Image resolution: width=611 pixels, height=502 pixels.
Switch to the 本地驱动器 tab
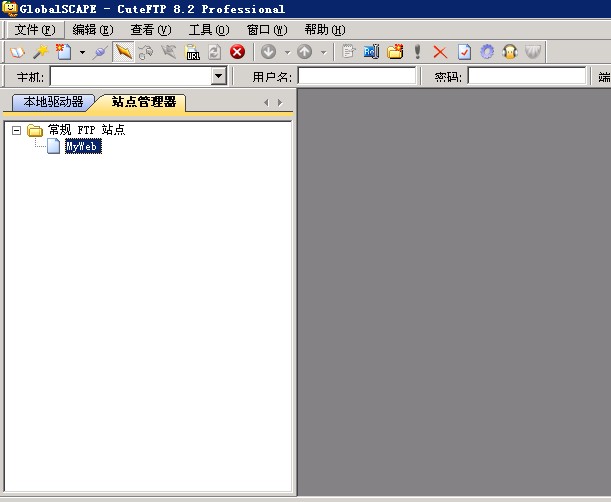click(x=53, y=102)
